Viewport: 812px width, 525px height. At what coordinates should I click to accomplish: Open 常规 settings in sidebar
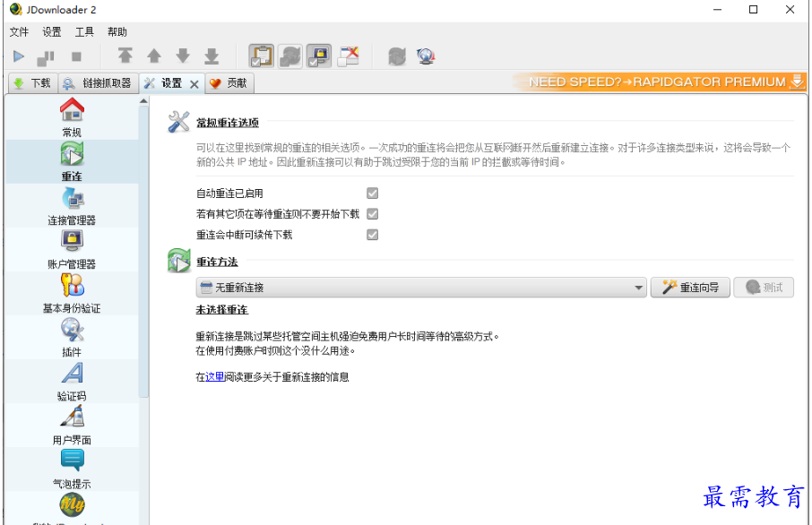[72, 117]
